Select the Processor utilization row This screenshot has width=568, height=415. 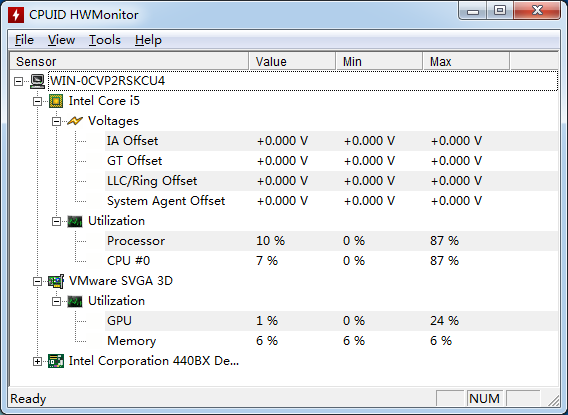[331, 241]
